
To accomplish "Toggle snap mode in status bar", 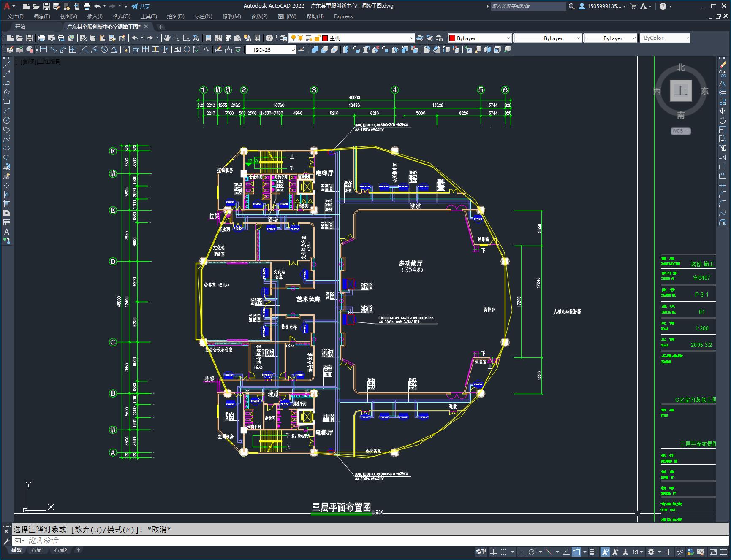I will 503,552.
